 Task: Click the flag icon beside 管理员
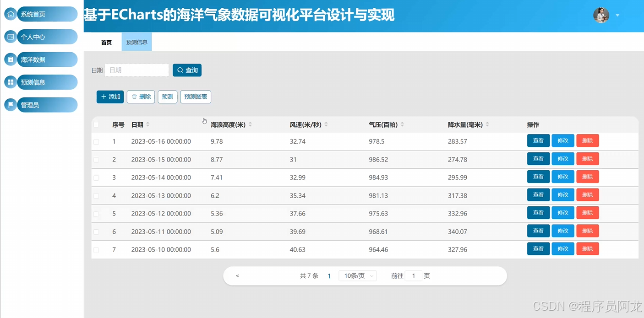pyautogui.click(x=11, y=105)
